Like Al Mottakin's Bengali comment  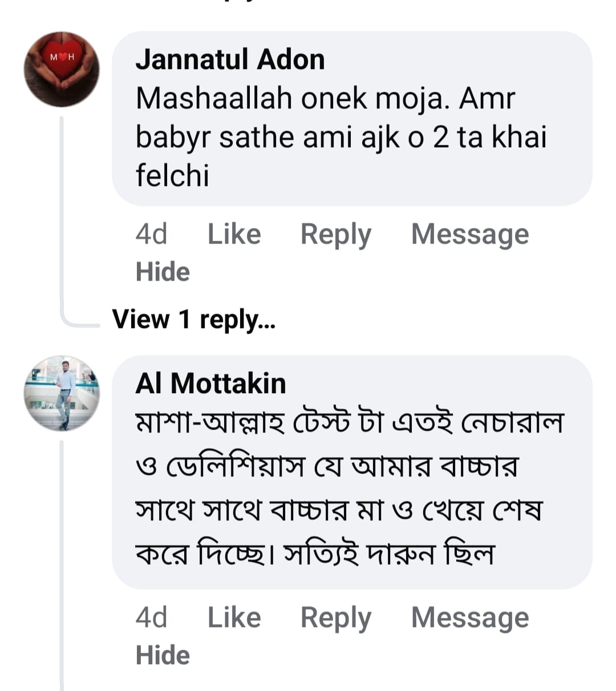(x=234, y=617)
